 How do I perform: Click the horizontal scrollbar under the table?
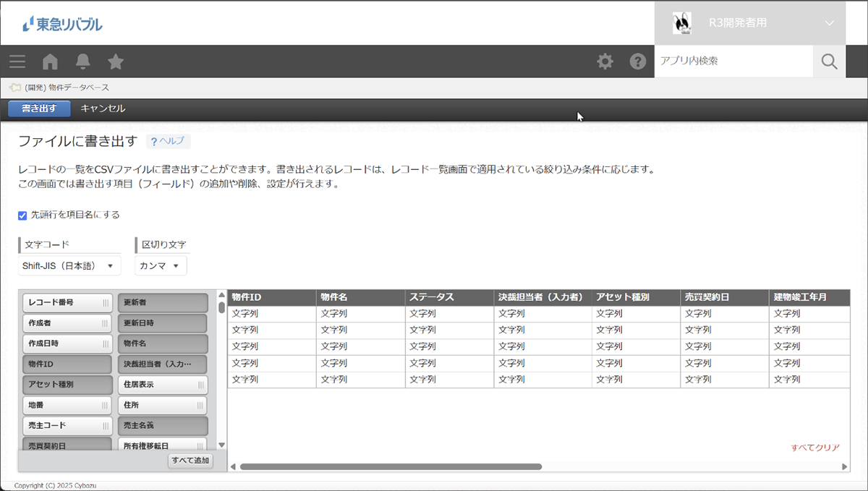[x=391, y=467]
